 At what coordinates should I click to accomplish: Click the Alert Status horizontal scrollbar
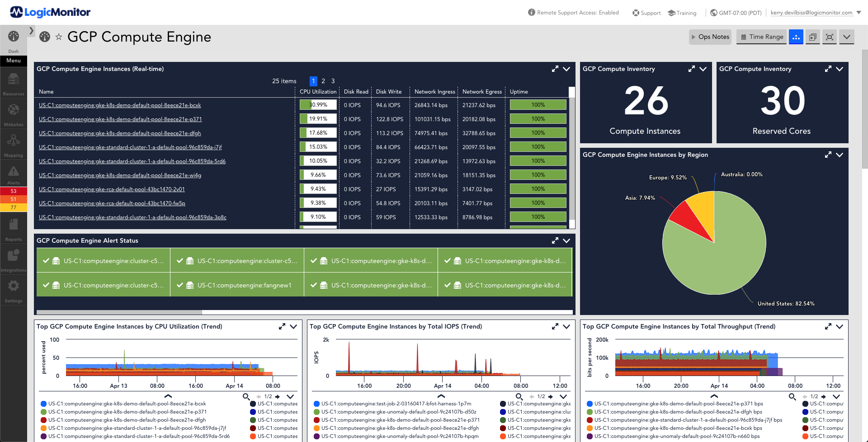(119, 312)
